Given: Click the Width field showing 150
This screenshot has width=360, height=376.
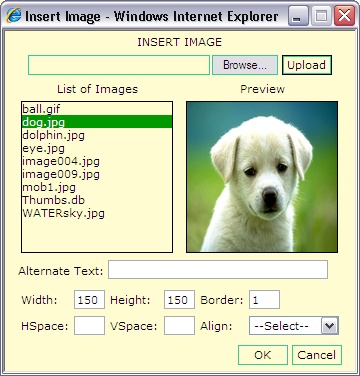Looking at the screenshot, I should click(89, 299).
